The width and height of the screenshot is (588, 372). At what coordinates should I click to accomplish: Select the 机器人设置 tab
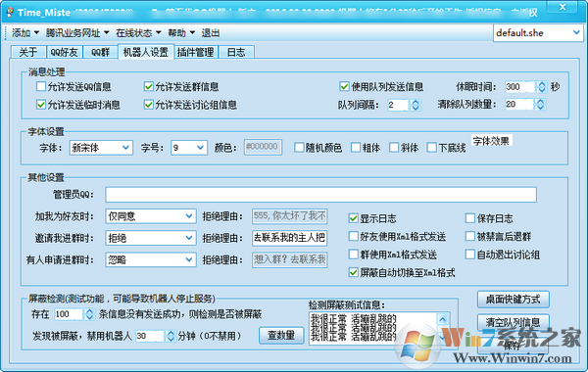pos(146,52)
